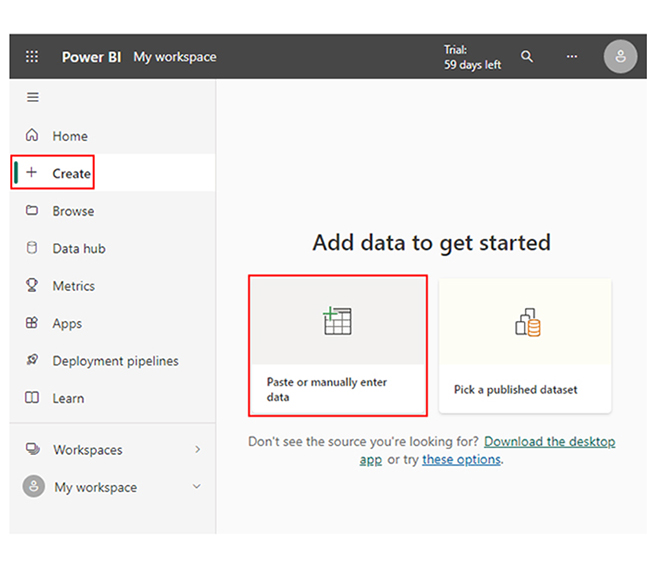
Task: Click the published dataset building icon
Action: click(x=528, y=322)
